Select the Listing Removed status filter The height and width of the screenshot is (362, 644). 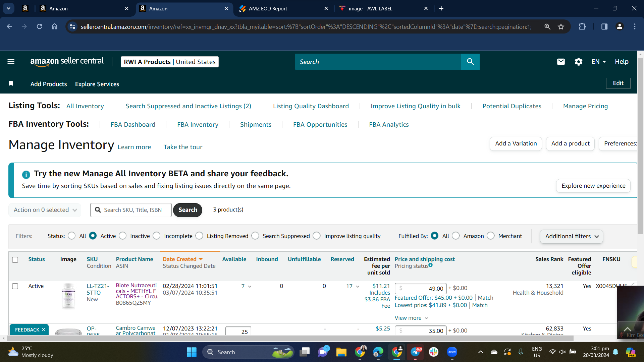point(199,236)
